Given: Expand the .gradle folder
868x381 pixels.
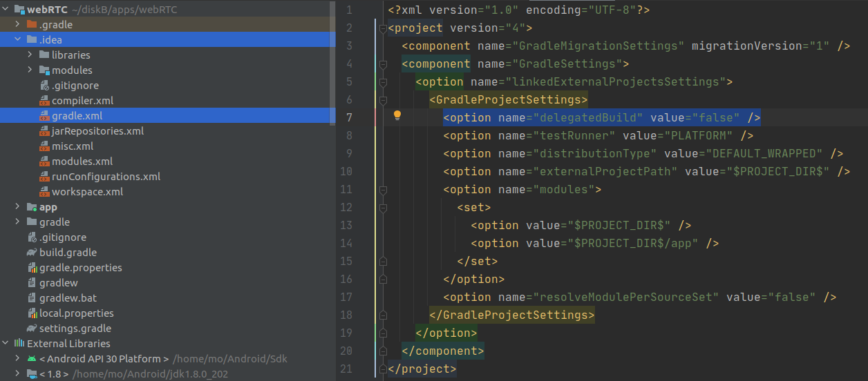Looking at the screenshot, I should (18, 25).
